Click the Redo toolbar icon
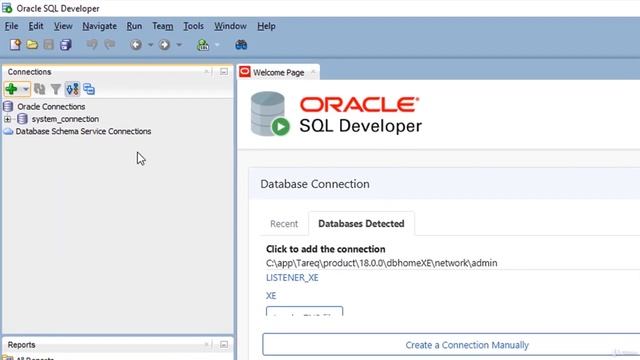640x360 pixels. (110, 44)
